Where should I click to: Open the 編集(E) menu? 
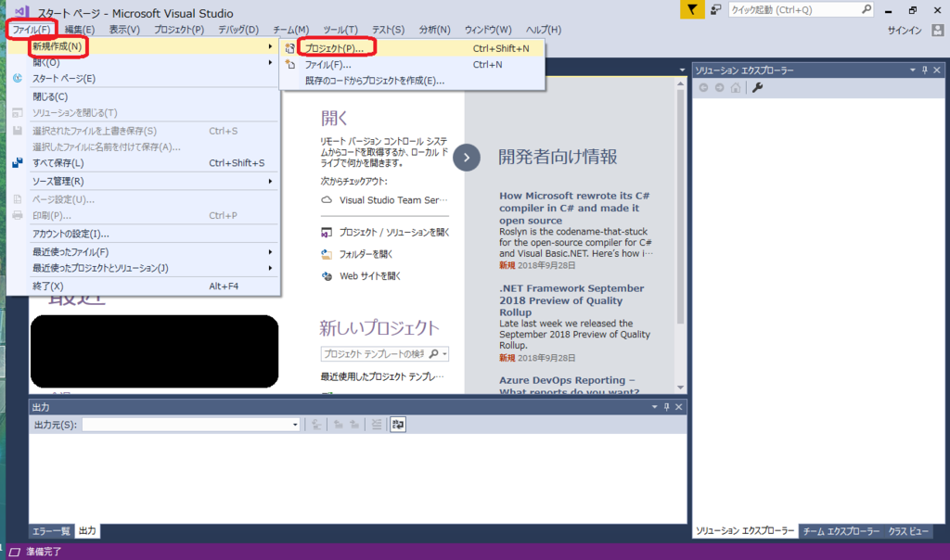point(80,30)
